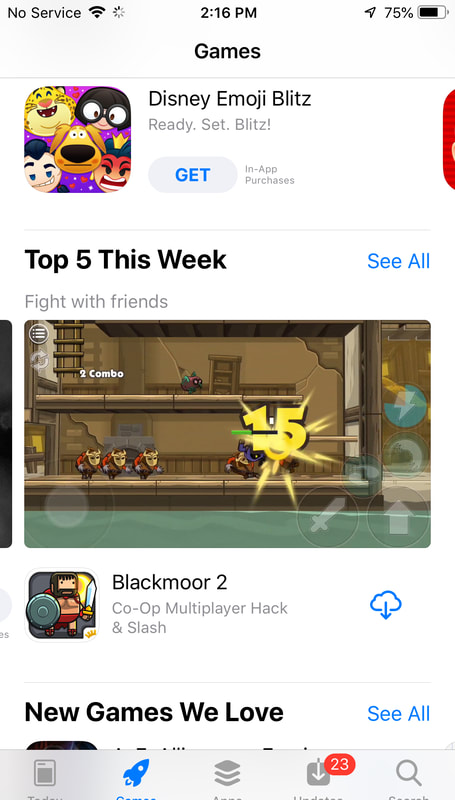
Task: Tap the Blackmoor 2 title text
Action: click(x=169, y=582)
